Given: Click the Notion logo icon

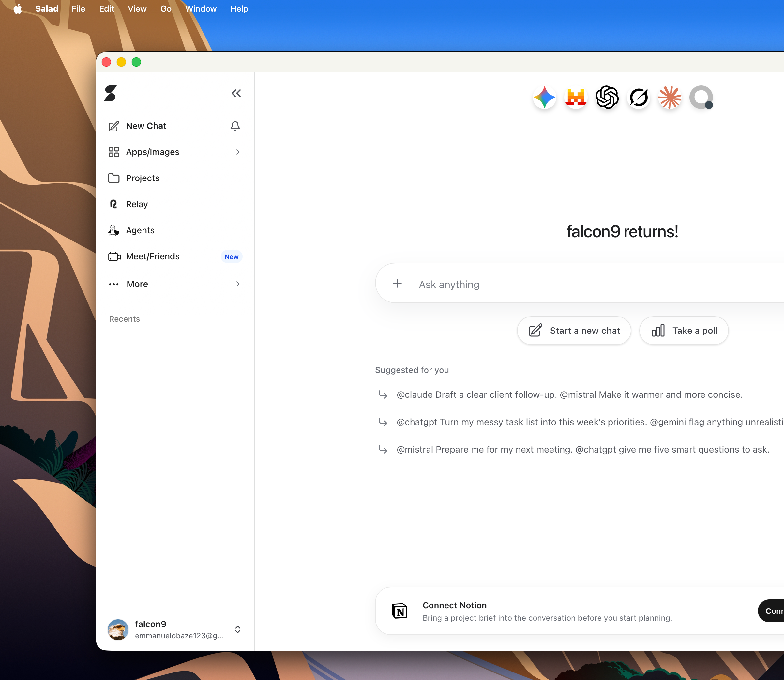Looking at the screenshot, I should tap(400, 611).
